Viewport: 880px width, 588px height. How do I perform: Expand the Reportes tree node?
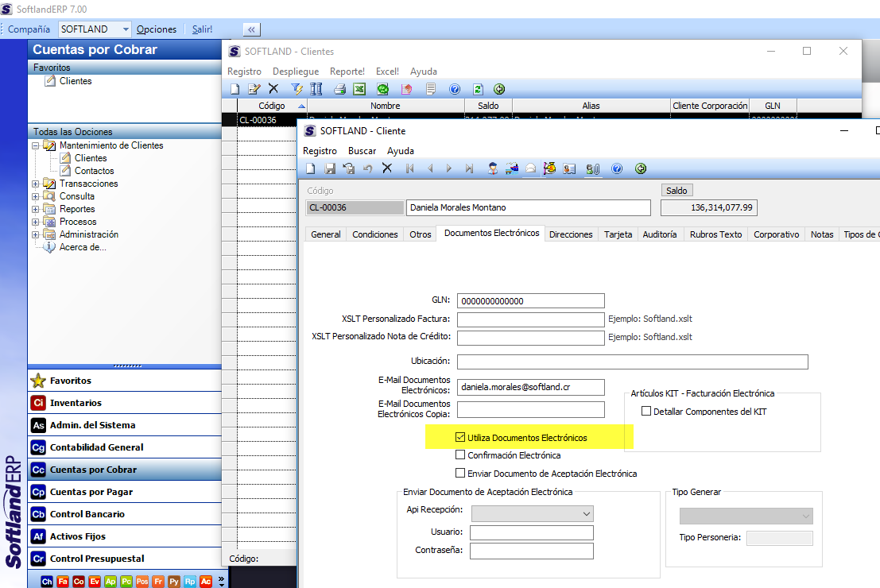[35, 209]
